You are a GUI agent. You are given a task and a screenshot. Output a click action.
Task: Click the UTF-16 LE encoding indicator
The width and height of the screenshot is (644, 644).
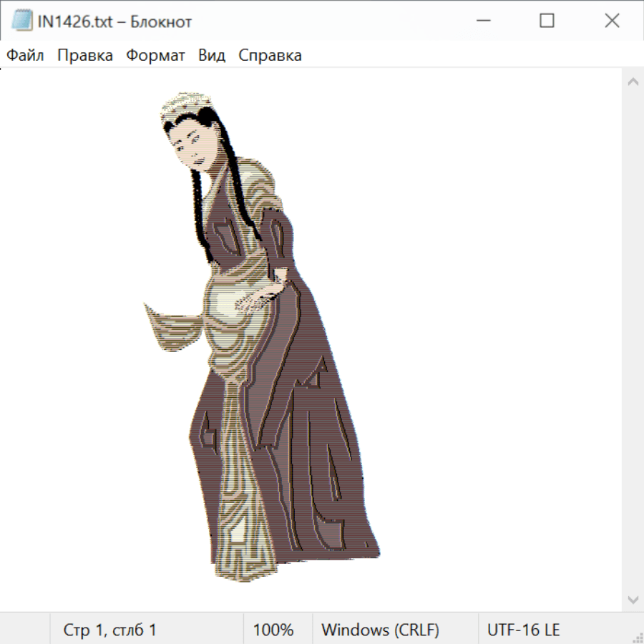coord(523,630)
